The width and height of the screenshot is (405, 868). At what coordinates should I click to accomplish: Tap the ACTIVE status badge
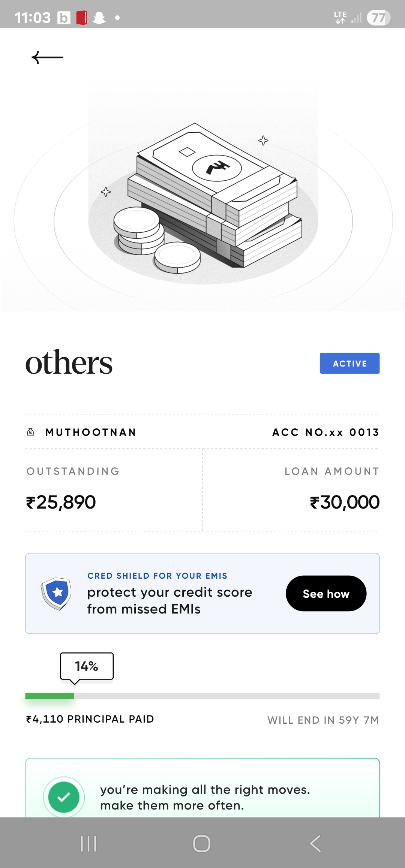pos(349,363)
